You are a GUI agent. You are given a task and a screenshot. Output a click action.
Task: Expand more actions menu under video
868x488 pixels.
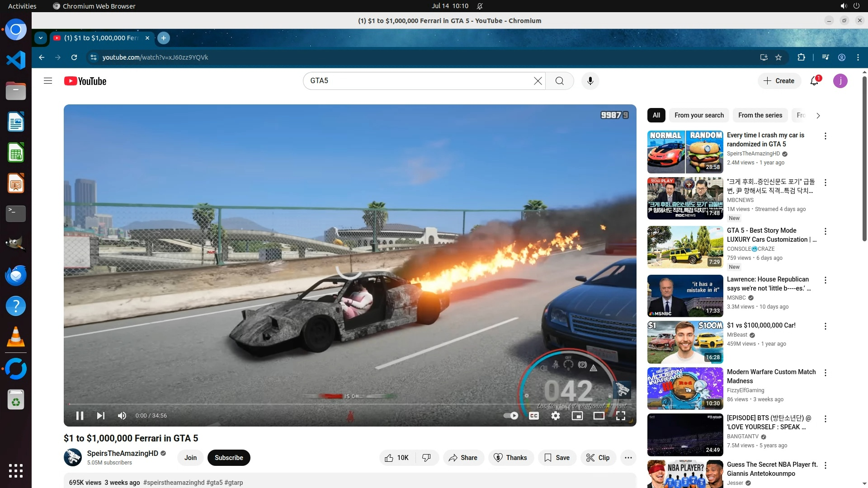628,458
